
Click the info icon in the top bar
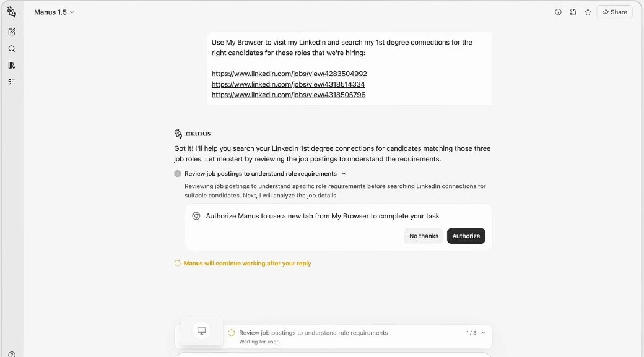coord(558,11)
